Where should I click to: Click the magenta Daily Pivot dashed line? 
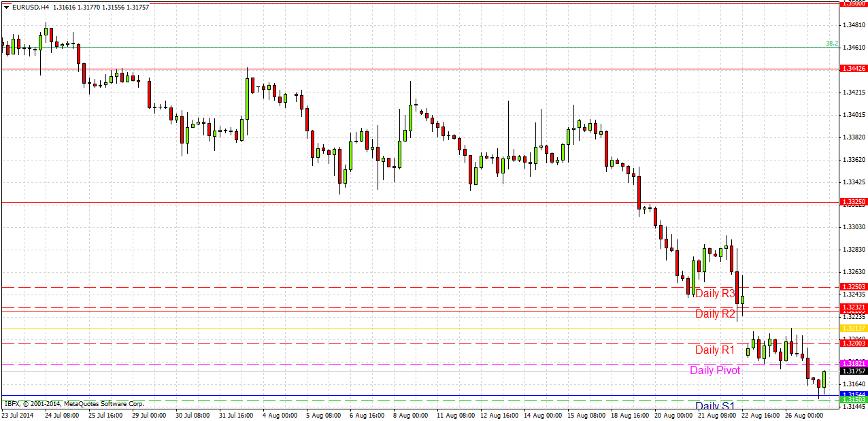pos(340,363)
